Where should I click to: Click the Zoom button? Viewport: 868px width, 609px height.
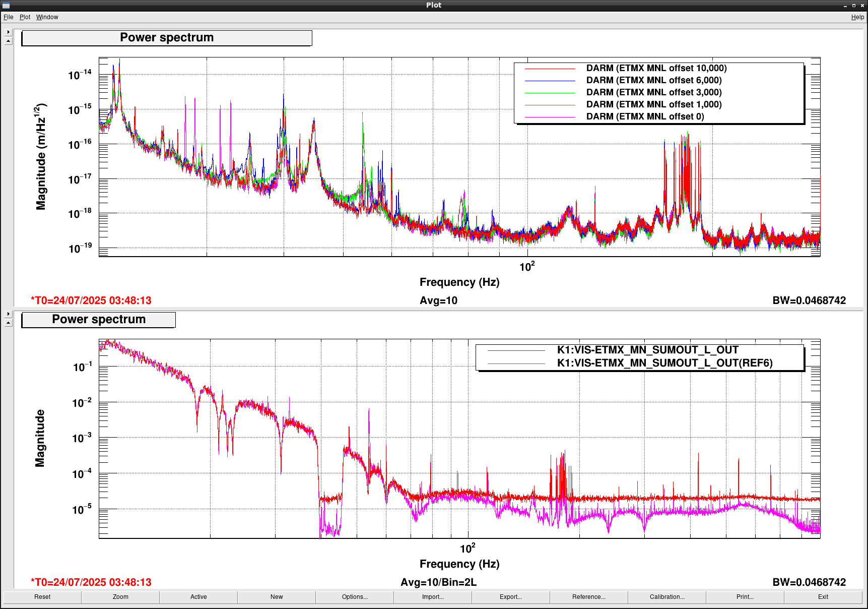[x=120, y=597]
